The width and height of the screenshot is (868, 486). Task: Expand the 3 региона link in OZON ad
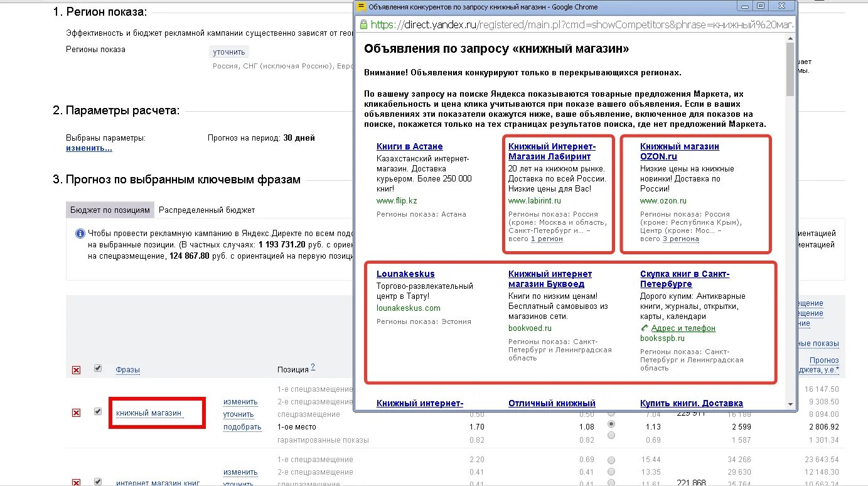(x=682, y=239)
